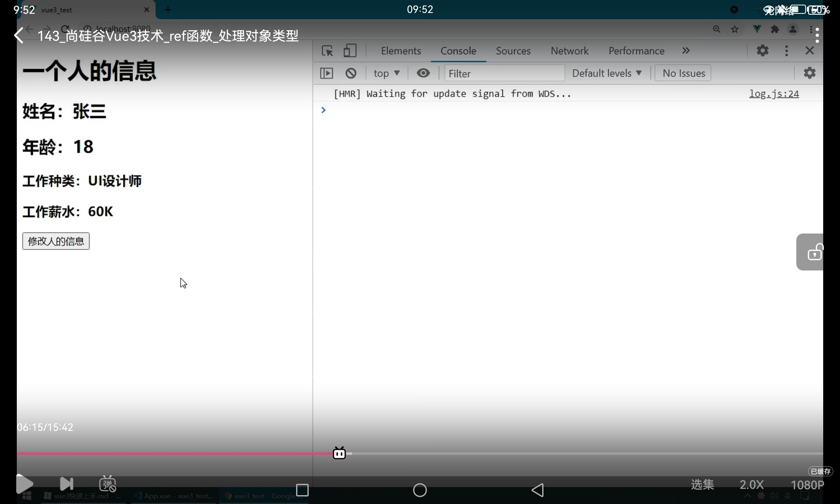Show the console sidebar panel icon
Viewport: 840px width, 504px height.
(326, 73)
